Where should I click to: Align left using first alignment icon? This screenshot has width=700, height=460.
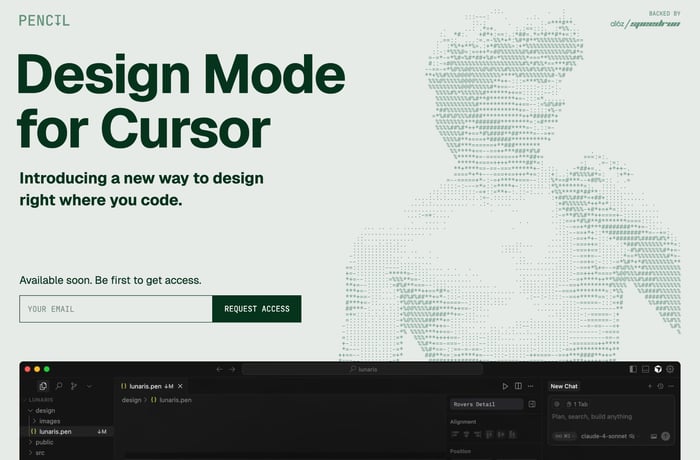point(455,434)
